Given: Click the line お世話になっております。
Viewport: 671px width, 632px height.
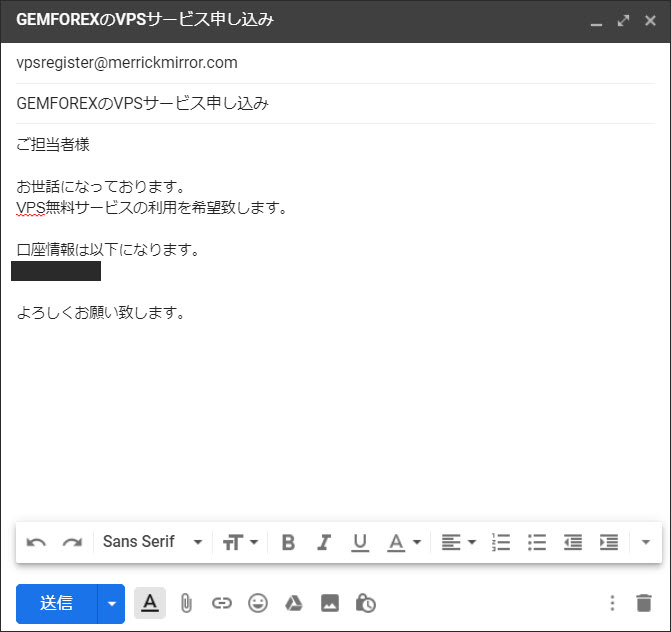Looking at the screenshot, I should [101, 187].
